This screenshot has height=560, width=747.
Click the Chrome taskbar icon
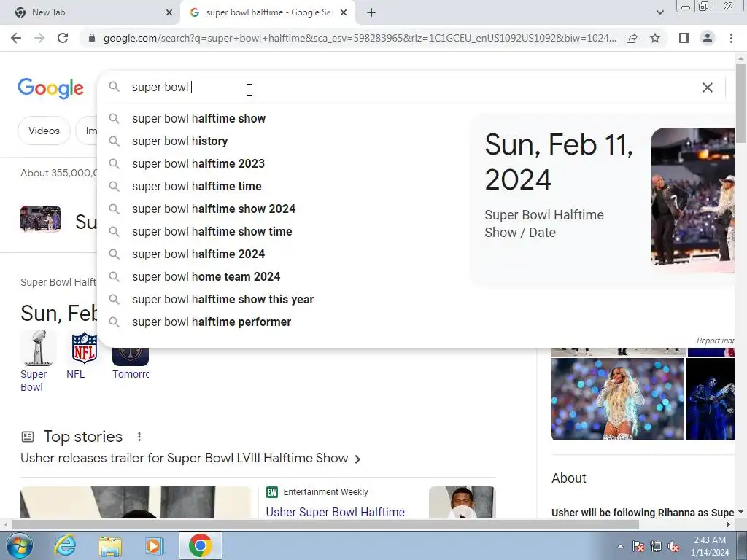click(x=200, y=545)
